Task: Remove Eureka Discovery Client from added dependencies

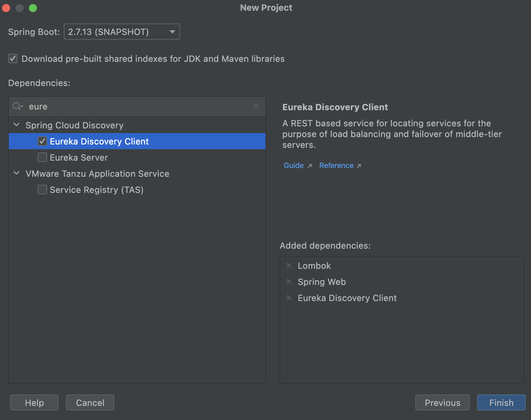Action: 289,298
